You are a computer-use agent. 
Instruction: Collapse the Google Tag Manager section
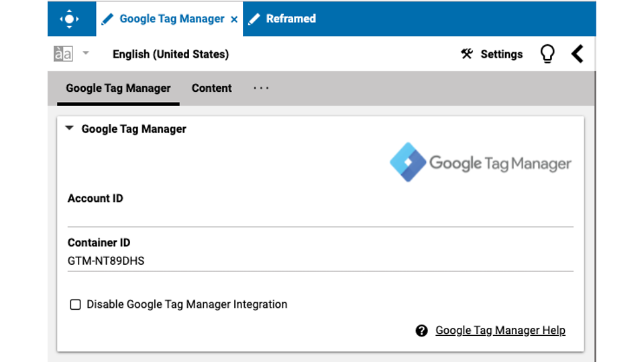[x=69, y=129]
